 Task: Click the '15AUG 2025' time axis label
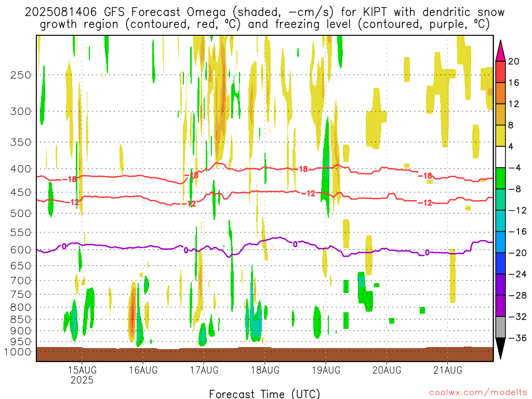(82, 375)
